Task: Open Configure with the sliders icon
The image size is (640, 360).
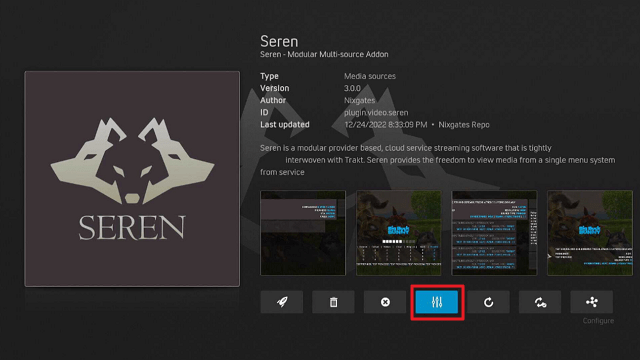Action: pos(437,302)
